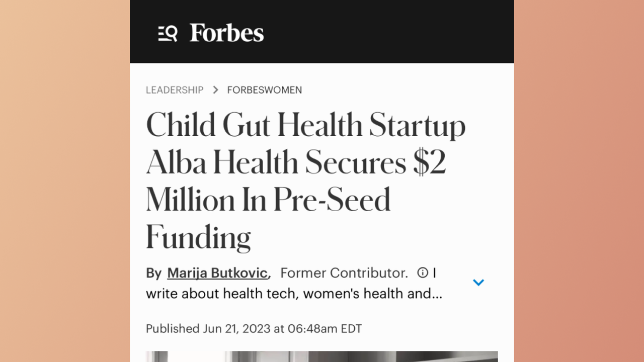Click the peach background left of the article
The image size is (644, 362).
[65, 181]
